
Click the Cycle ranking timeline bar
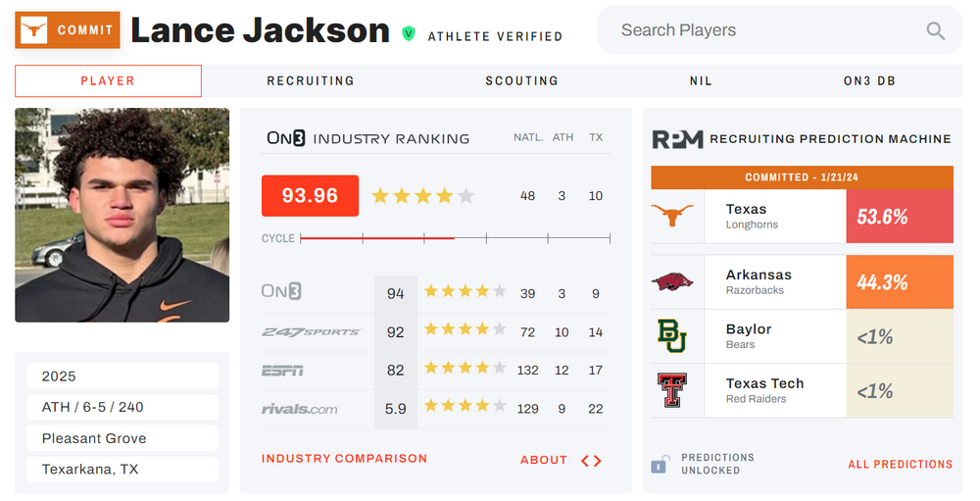tap(455, 238)
